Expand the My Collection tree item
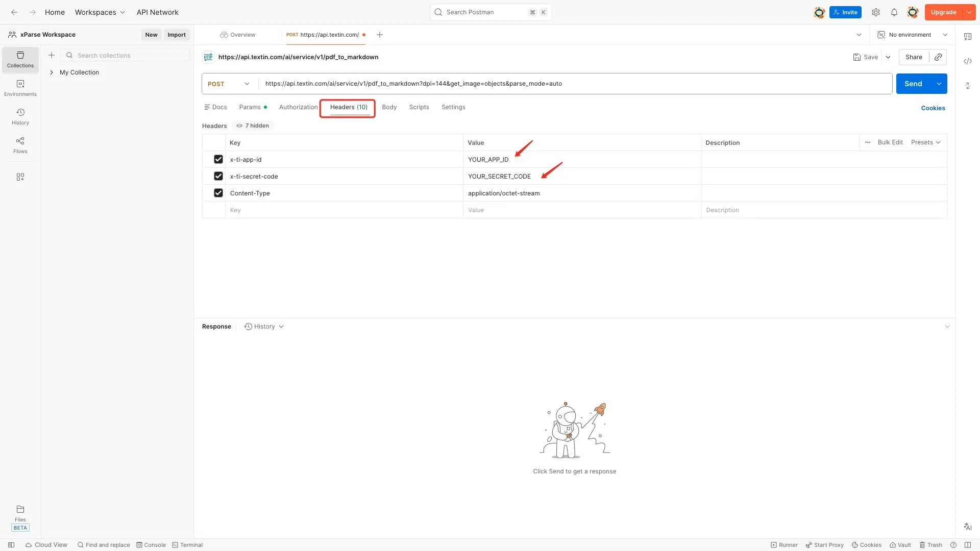The image size is (980, 551). coord(52,72)
